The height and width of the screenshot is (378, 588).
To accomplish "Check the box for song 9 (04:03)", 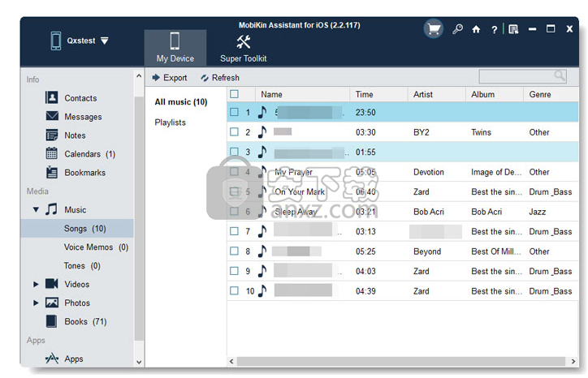I will point(235,270).
